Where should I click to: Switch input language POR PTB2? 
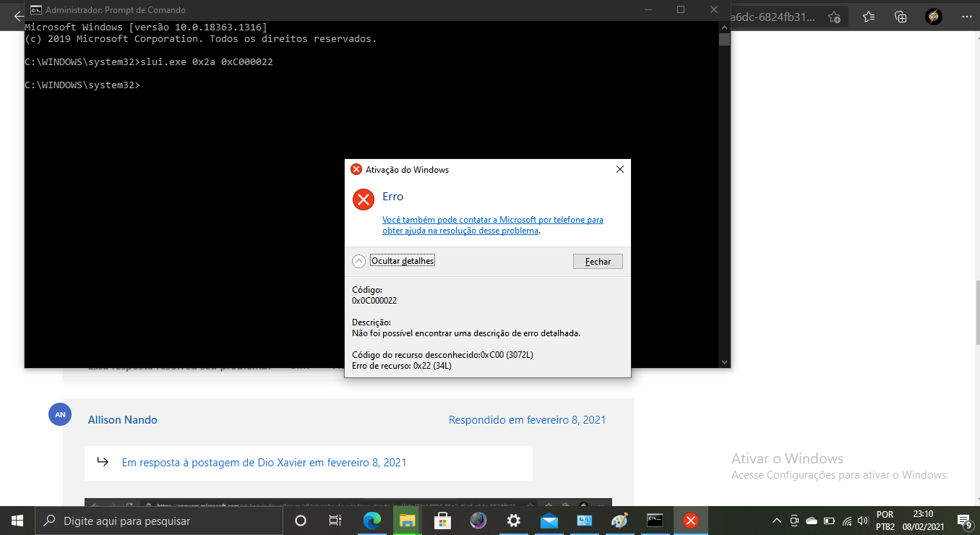point(885,521)
